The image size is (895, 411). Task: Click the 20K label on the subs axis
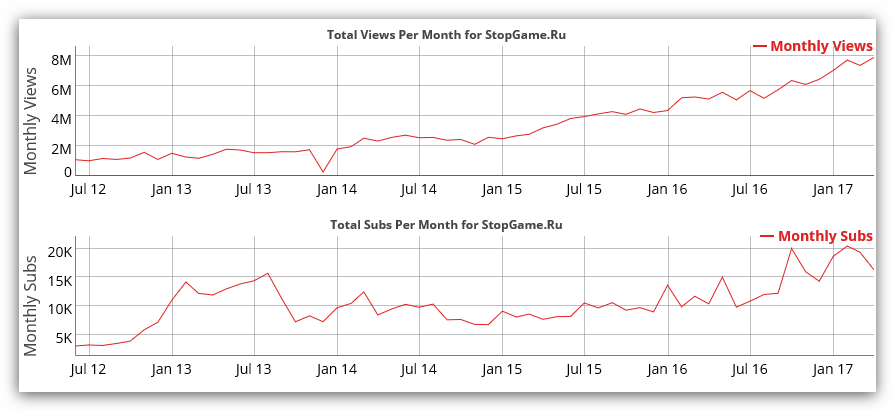point(58,250)
